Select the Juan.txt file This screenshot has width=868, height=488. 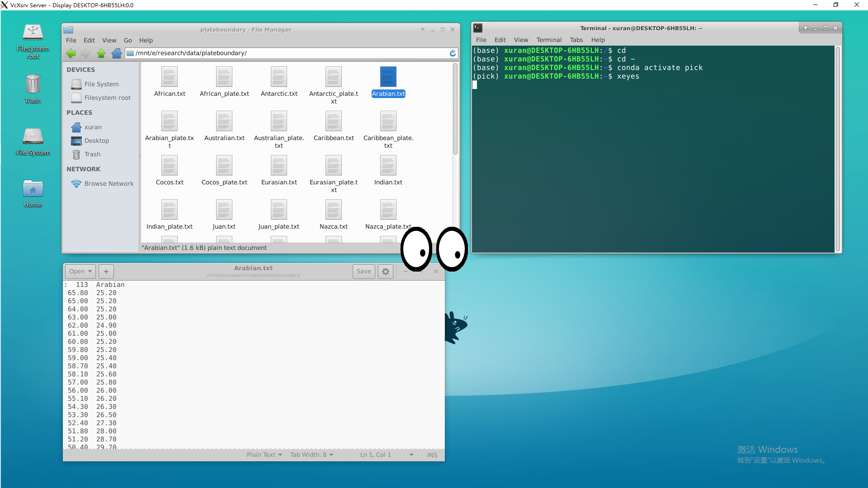click(224, 215)
